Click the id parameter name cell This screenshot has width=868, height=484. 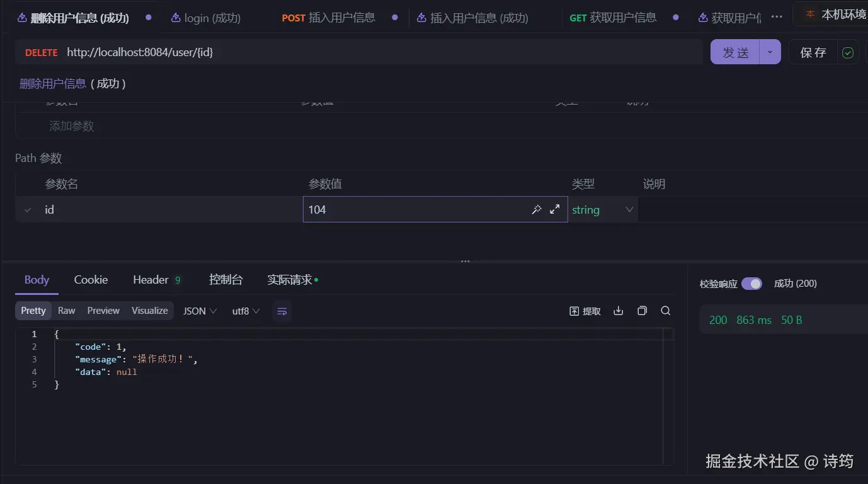(170, 210)
